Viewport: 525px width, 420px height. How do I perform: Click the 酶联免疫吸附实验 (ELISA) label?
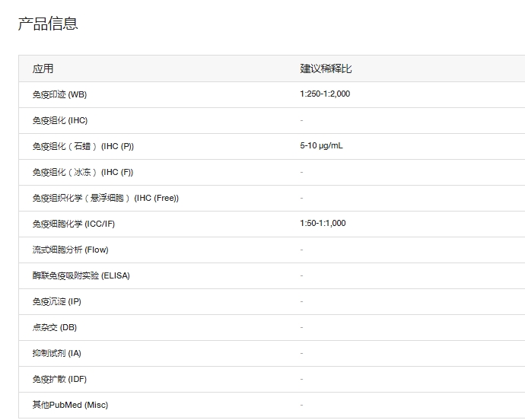point(81,275)
